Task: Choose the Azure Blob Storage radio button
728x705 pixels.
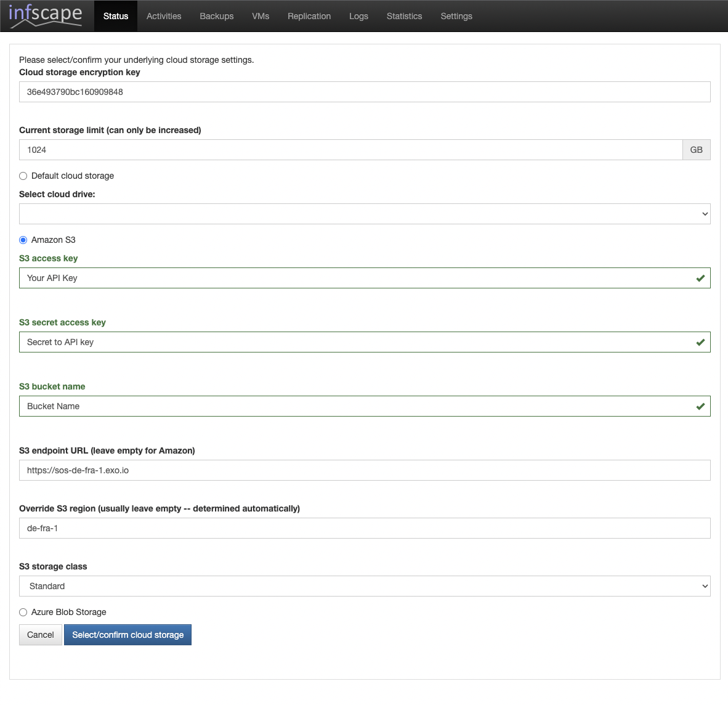Action: point(23,612)
